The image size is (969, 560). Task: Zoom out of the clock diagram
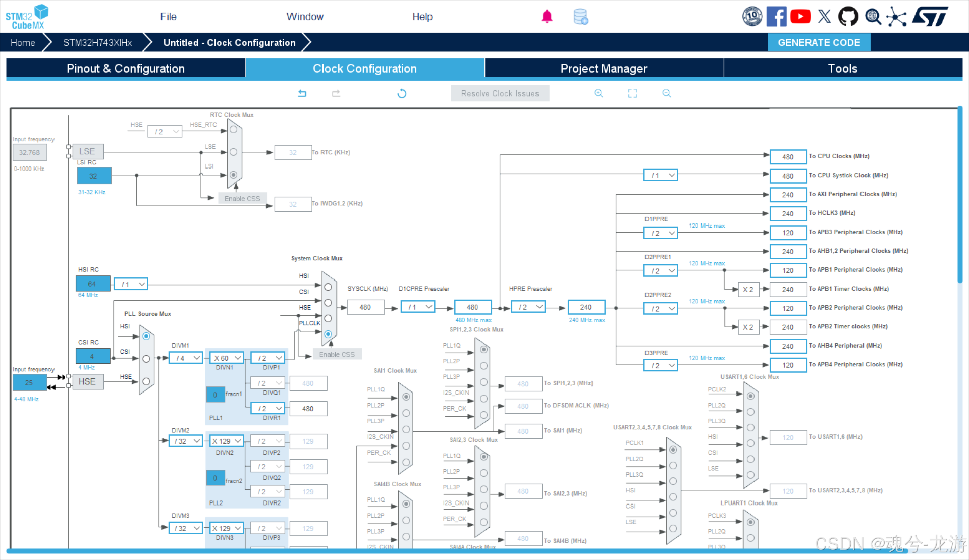(x=667, y=93)
